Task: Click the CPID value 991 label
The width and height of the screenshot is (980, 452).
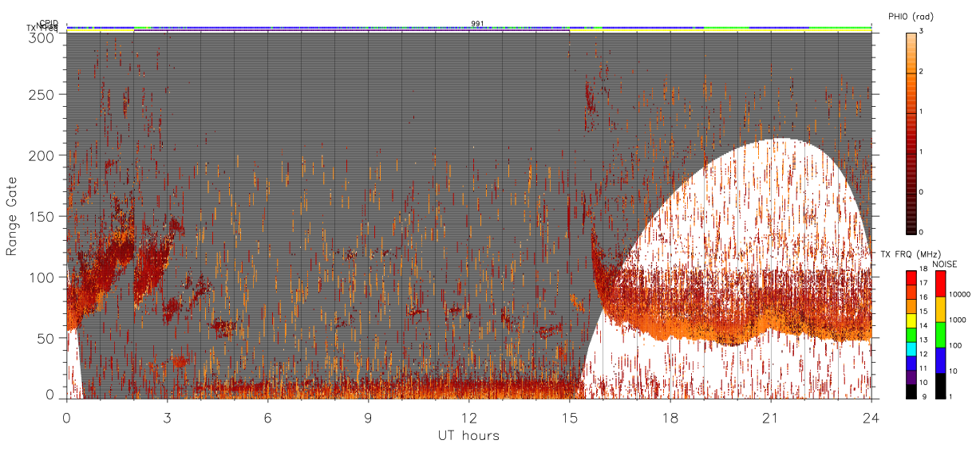Action: pos(476,24)
